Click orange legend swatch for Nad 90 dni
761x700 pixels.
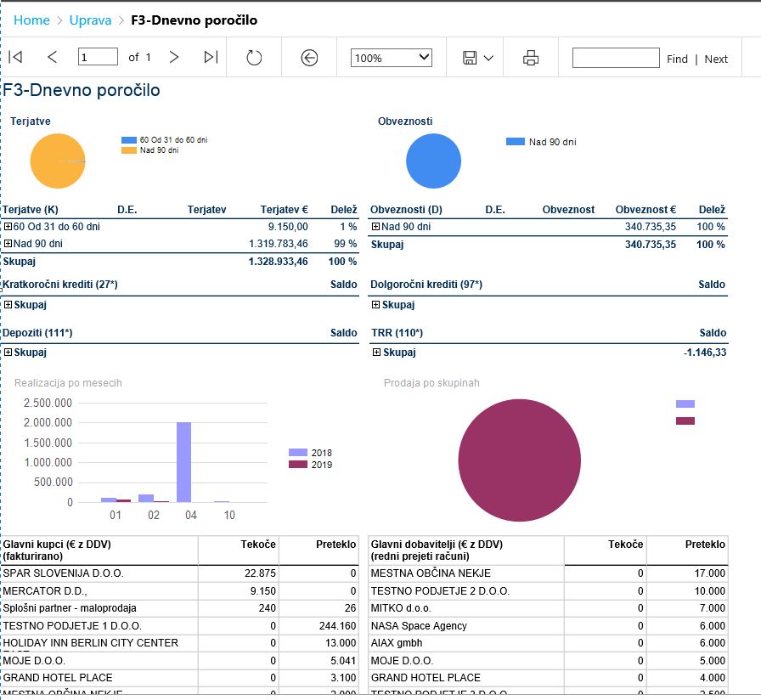click(129, 150)
